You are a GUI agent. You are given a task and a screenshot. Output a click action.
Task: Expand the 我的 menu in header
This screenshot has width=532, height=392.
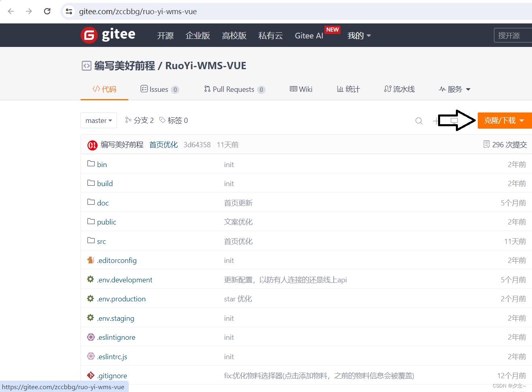[359, 36]
